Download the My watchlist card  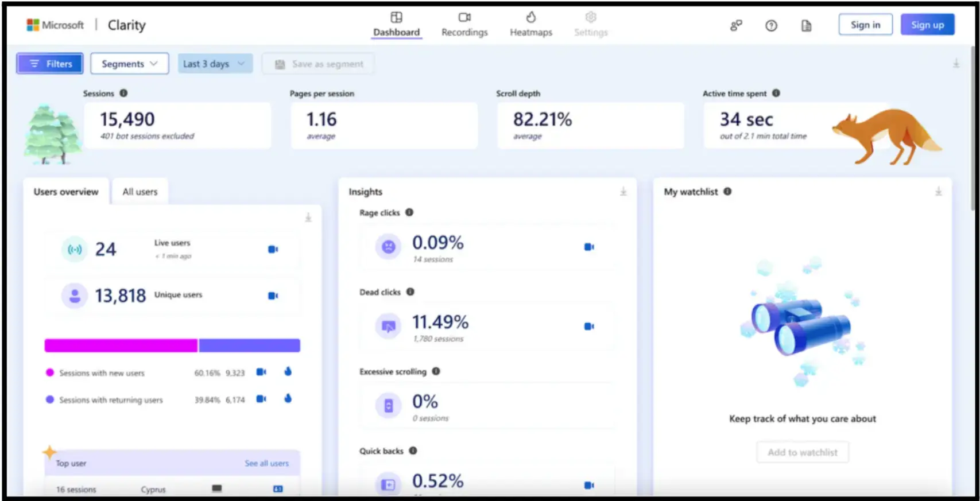tap(938, 192)
